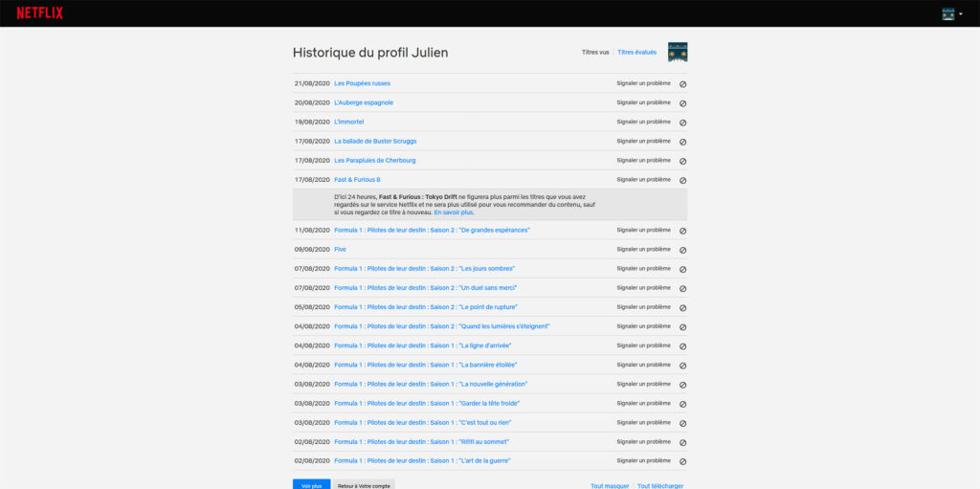Report a problem for "Un duel sans merci"

tap(644, 288)
